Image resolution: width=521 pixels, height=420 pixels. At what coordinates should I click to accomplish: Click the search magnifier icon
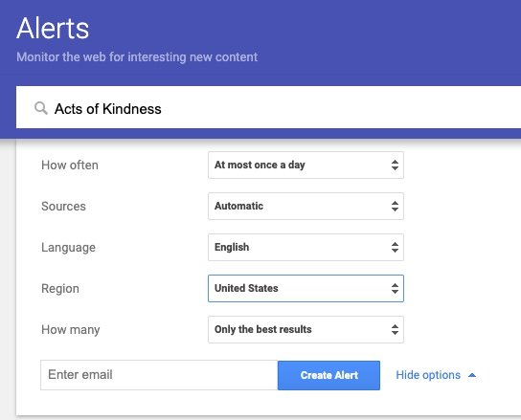41,108
